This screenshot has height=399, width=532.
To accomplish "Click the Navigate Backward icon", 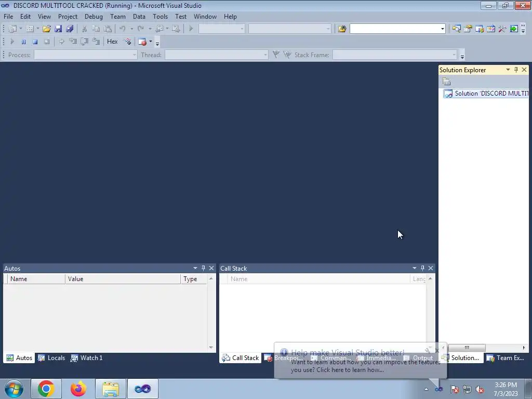I will tap(159, 29).
